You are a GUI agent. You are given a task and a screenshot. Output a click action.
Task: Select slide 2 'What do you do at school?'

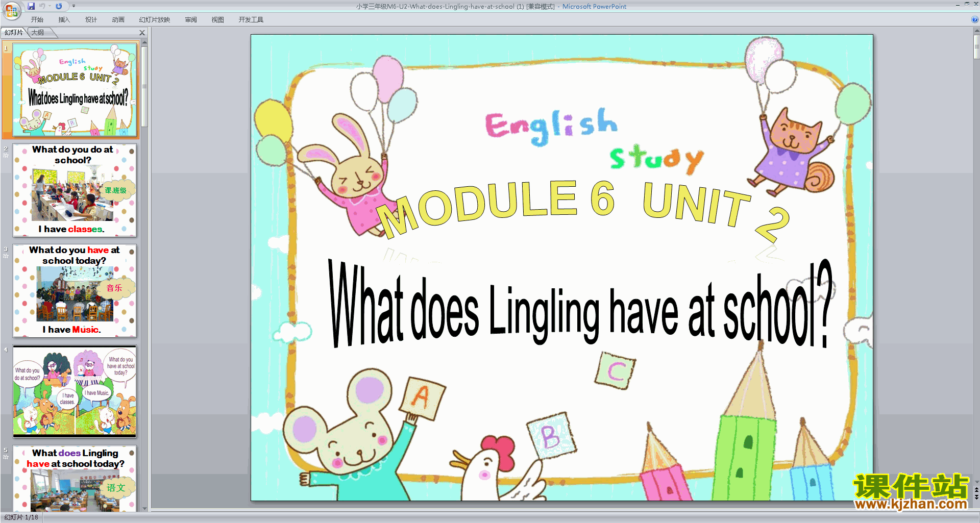(x=75, y=190)
